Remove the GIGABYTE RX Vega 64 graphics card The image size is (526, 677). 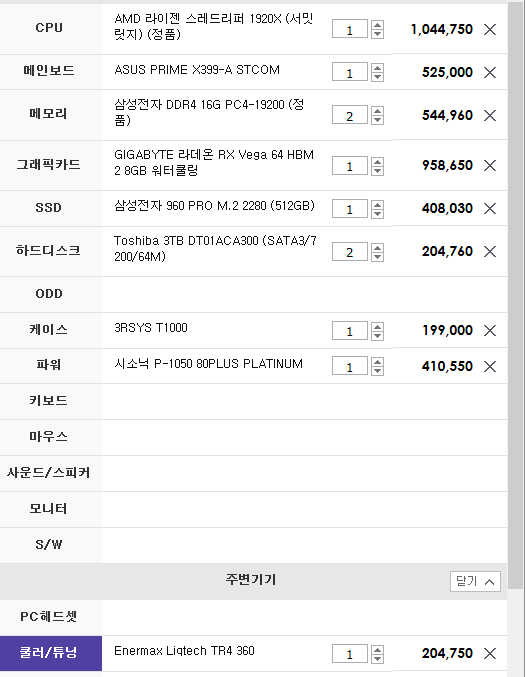[490, 165]
